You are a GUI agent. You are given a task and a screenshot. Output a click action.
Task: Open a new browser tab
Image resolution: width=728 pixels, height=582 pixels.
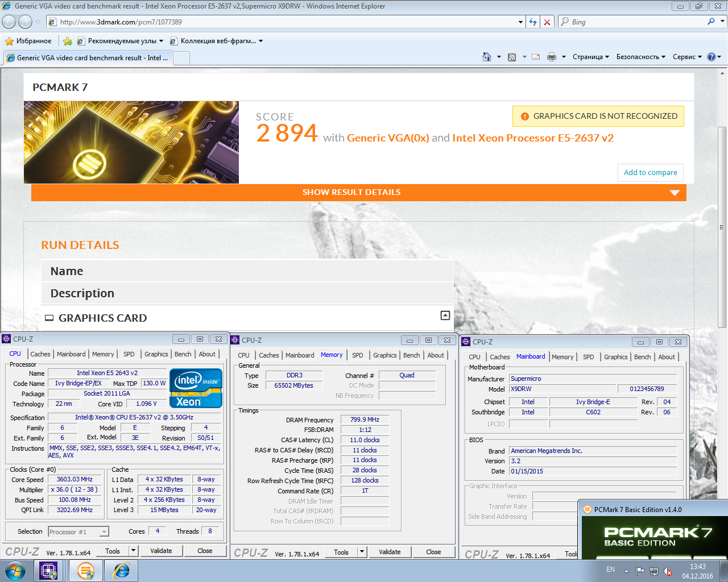[x=181, y=58]
